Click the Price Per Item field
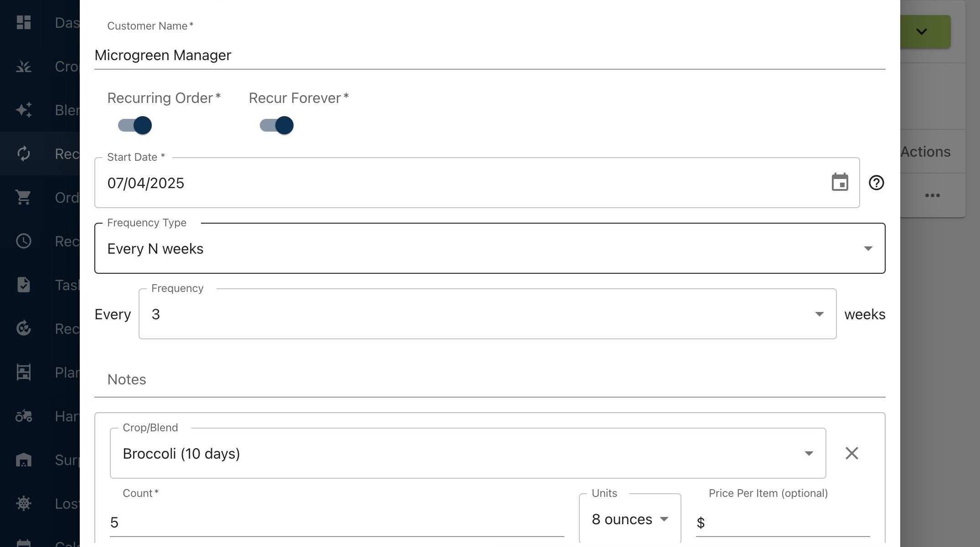This screenshot has height=547, width=980. [x=783, y=522]
